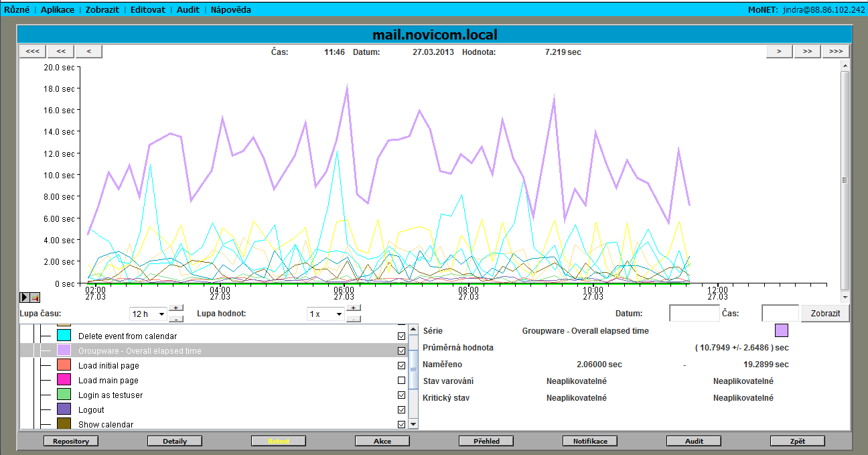
Task: Click the Zobrazit button next to Čas field
Action: coord(824,313)
